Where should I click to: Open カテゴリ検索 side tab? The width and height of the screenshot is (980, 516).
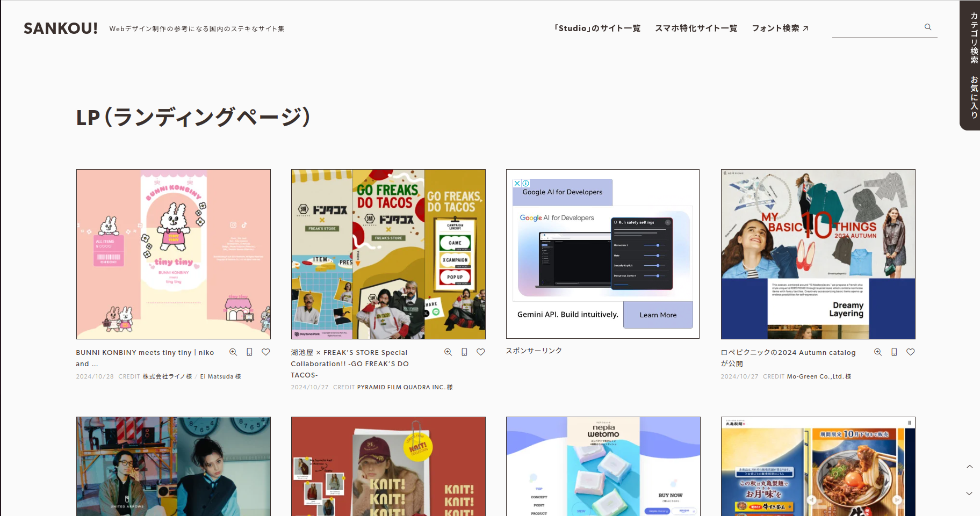[974, 38]
